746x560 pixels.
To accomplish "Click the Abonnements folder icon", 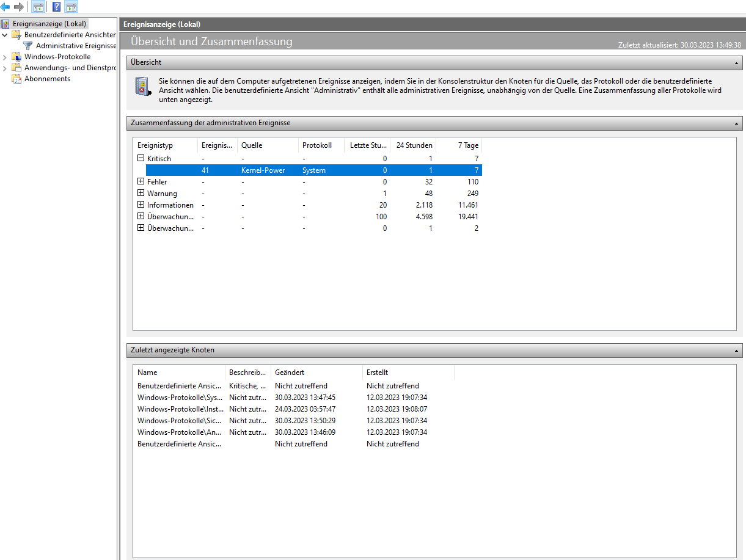I will point(16,79).
